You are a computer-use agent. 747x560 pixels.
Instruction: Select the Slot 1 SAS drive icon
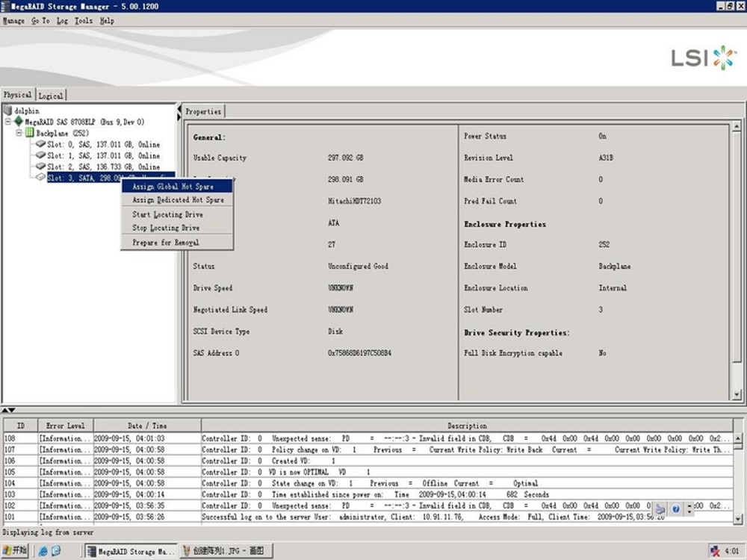point(40,155)
